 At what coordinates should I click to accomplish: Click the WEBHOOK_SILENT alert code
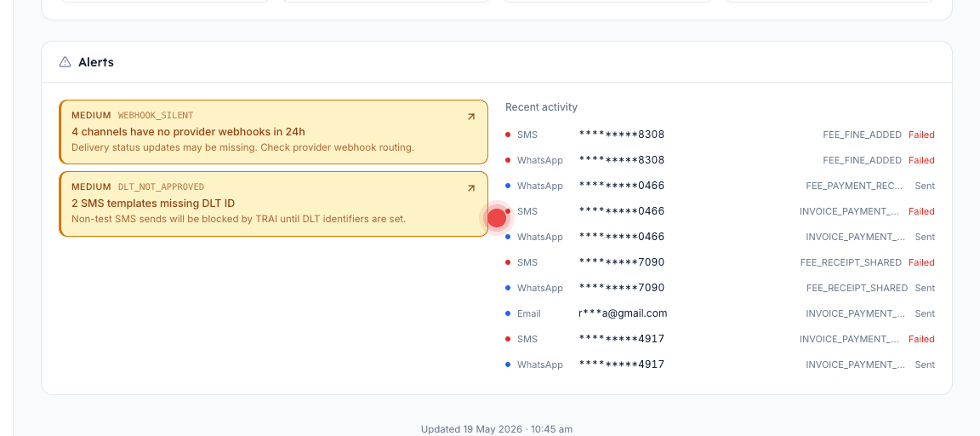coord(156,115)
